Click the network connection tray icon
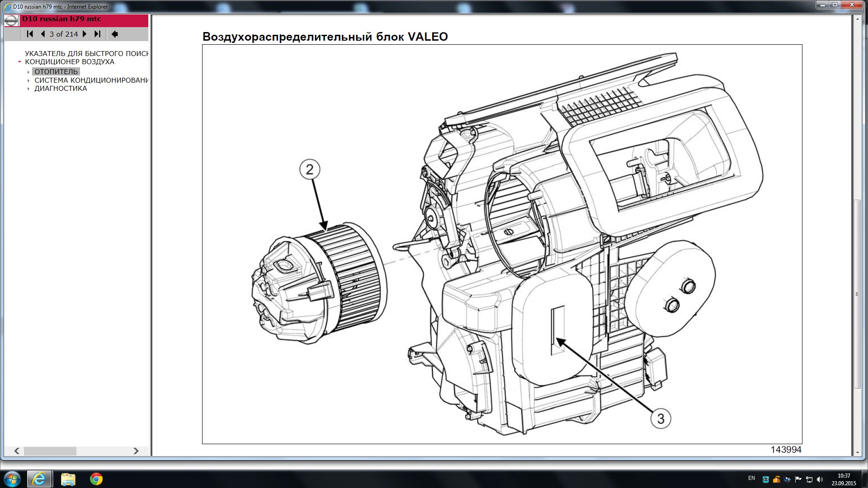The height and width of the screenshot is (488, 868). tap(809, 479)
